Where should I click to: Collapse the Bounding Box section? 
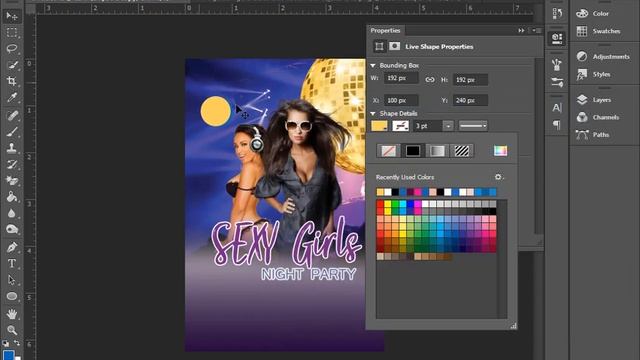(x=373, y=65)
